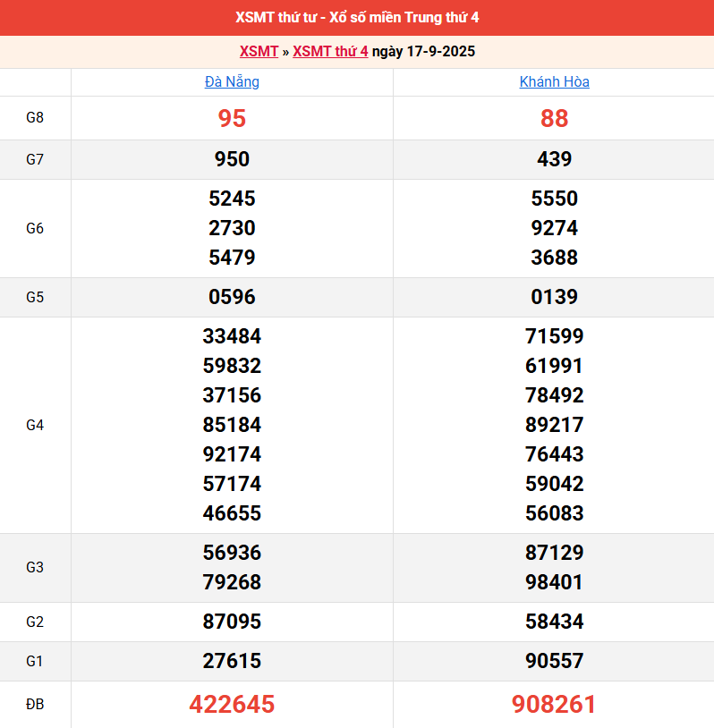Select the G7 row label
The width and height of the screenshot is (714, 728).
pos(35,160)
